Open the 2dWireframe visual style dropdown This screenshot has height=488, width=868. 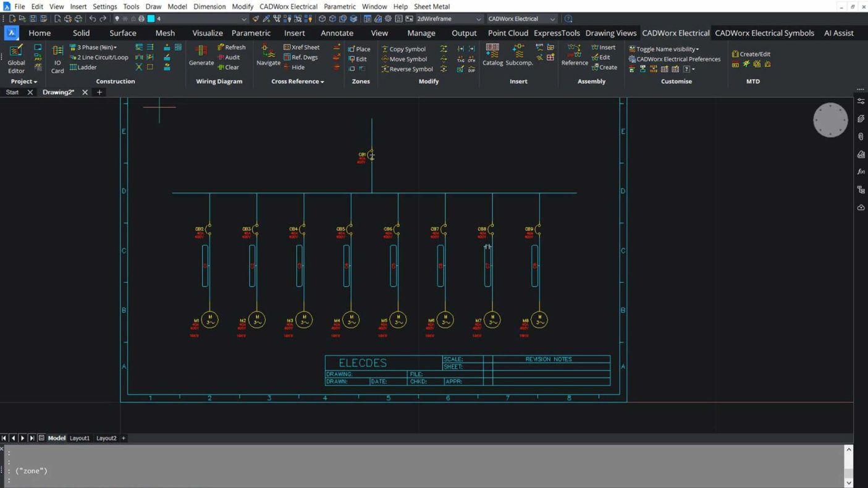tap(449, 19)
